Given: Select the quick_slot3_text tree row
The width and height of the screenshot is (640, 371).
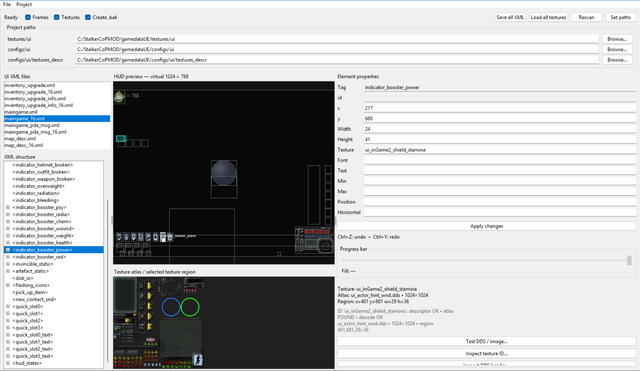Looking at the screenshot, I should tap(33, 356).
